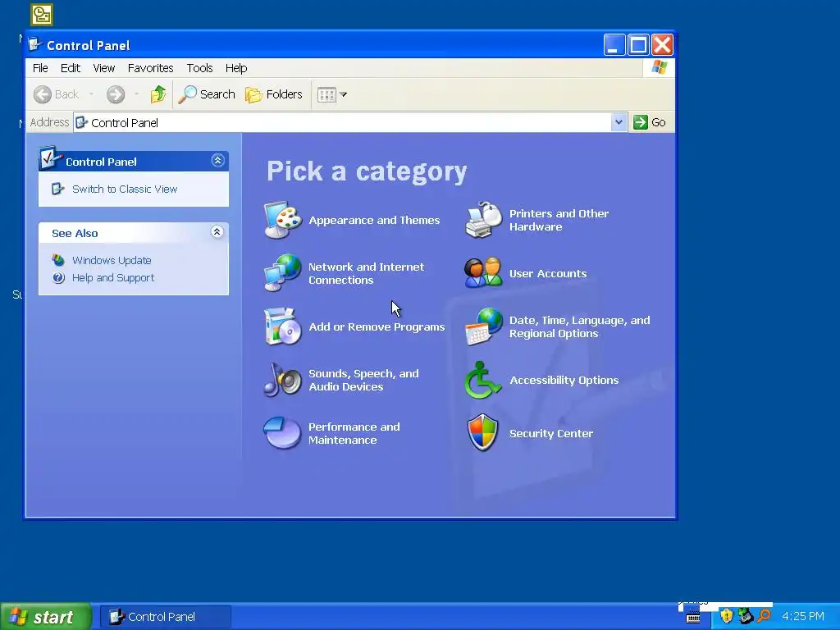
Task: Click the "Add or Remove Programs" text link
Action: pyautogui.click(x=377, y=326)
